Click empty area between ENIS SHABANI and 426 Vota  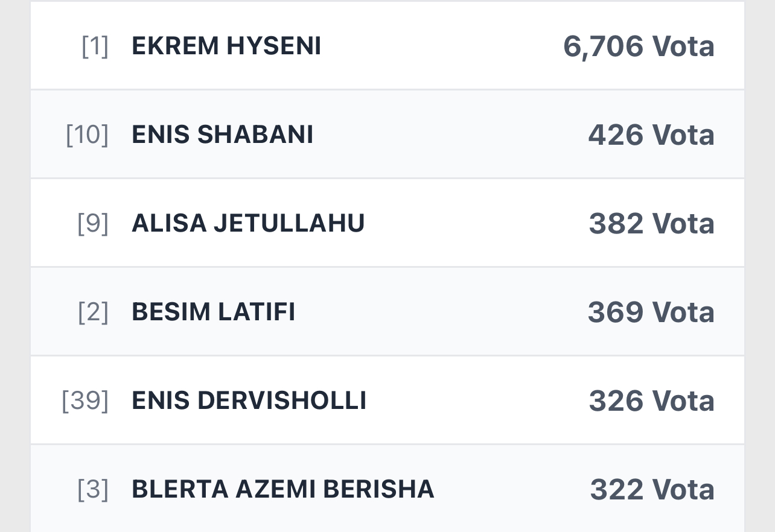[x=450, y=135]
